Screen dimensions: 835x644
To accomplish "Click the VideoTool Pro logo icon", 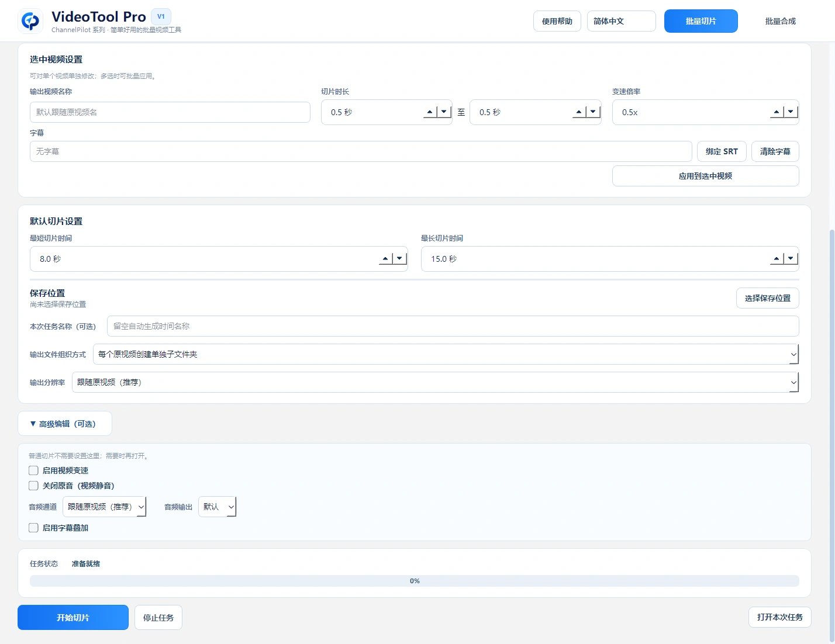I will click(30, 21).
